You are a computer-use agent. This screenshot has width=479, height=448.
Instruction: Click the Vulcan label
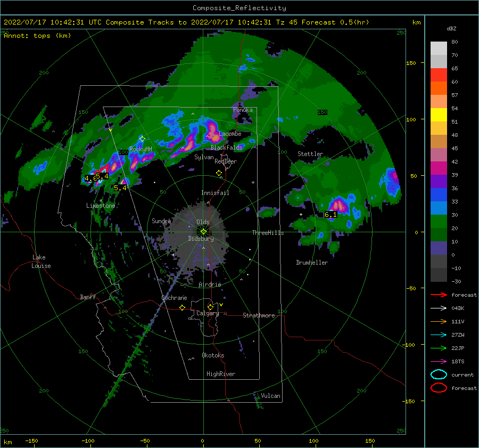point(270,396)
